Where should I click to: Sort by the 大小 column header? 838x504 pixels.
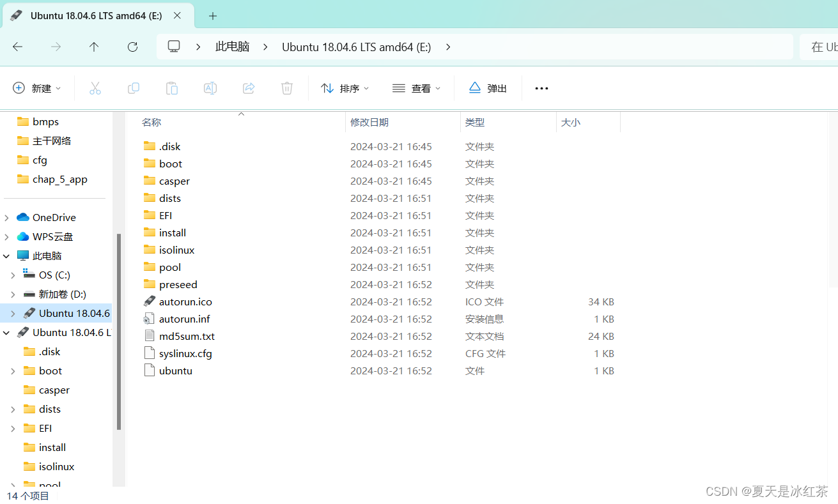[x=571, y=122]
